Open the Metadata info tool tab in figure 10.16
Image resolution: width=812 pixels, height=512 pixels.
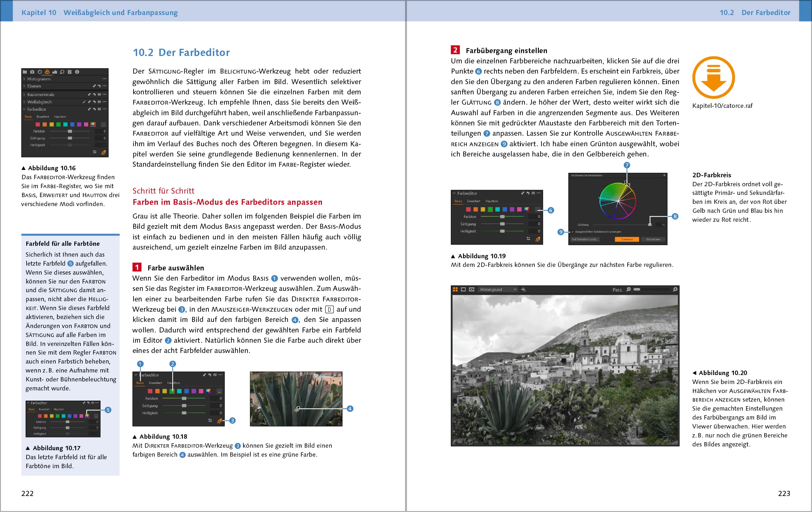(x=77, y=72)
